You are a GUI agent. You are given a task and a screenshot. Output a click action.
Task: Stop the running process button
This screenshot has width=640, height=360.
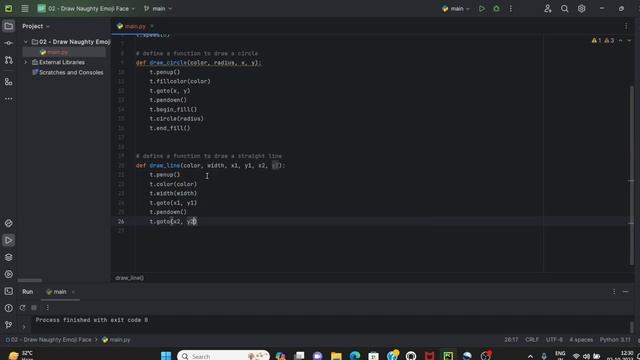(x=34, y=308)
